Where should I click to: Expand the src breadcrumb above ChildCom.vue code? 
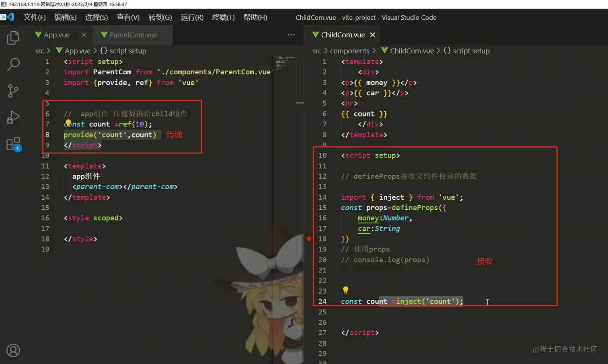tap(317, 51)
